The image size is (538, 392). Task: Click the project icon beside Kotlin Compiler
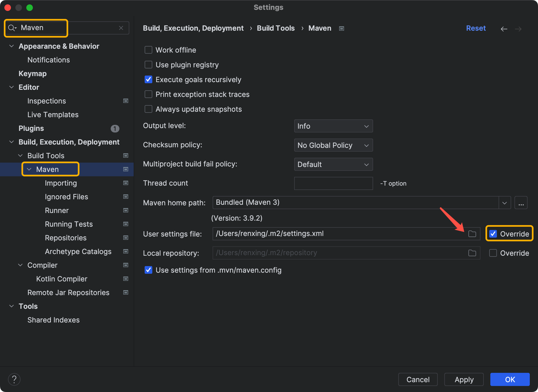click(x=126, y=279)
